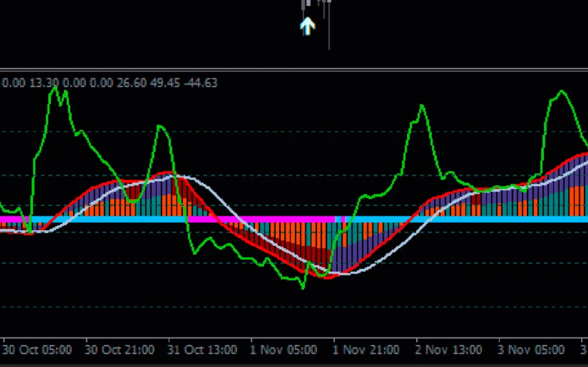Click the magenta segment of the trend bar
The image size is (588, 367).
275,219
